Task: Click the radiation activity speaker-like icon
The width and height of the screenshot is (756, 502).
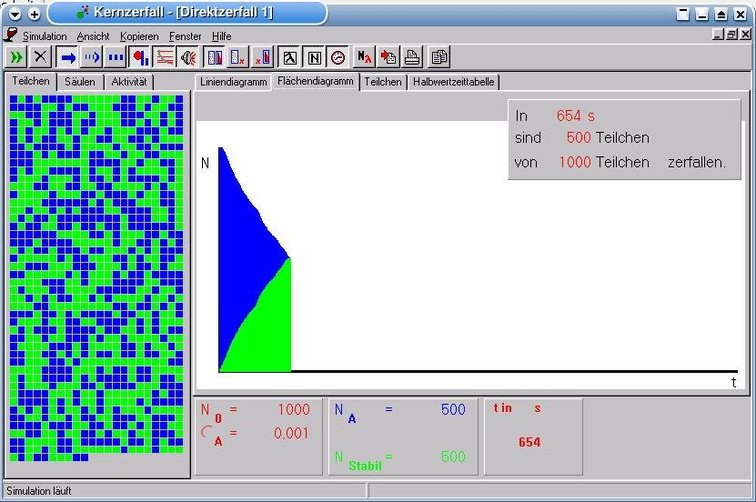Action: (189, 57)
